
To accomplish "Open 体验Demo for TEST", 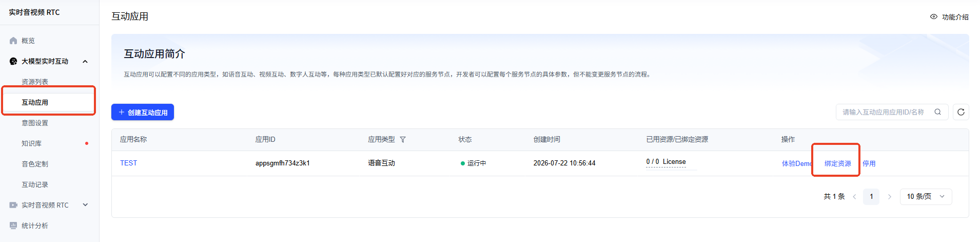I will tap(797, 163).
